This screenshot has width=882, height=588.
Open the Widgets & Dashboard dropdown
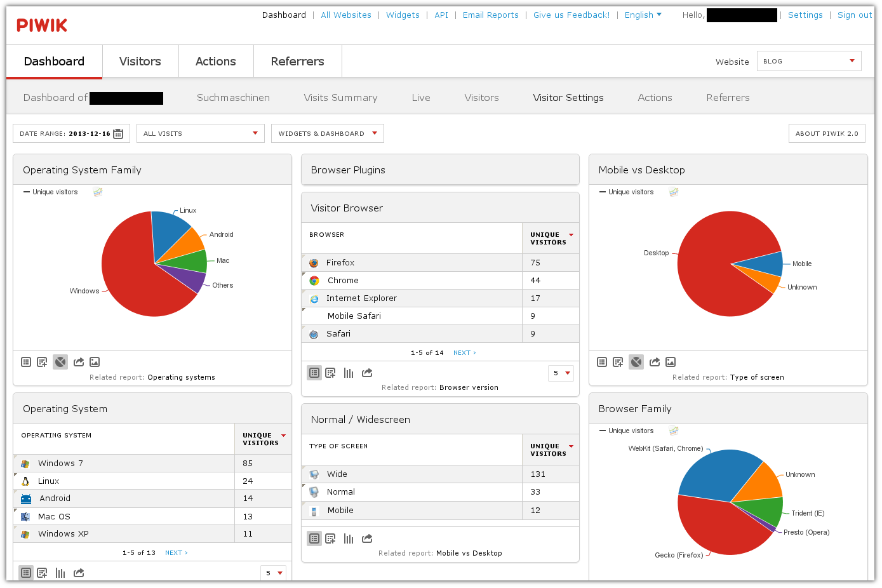click(x=327, y=133)
